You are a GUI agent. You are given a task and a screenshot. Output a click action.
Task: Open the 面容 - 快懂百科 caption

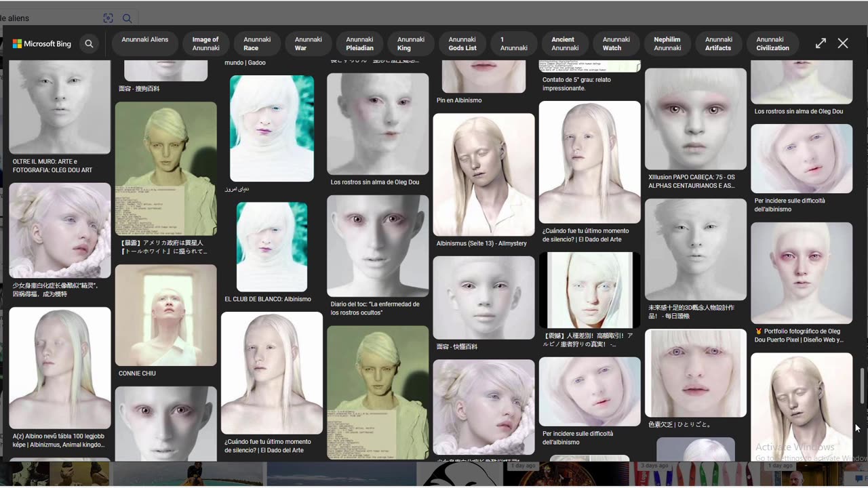click(x=457, y=346)
